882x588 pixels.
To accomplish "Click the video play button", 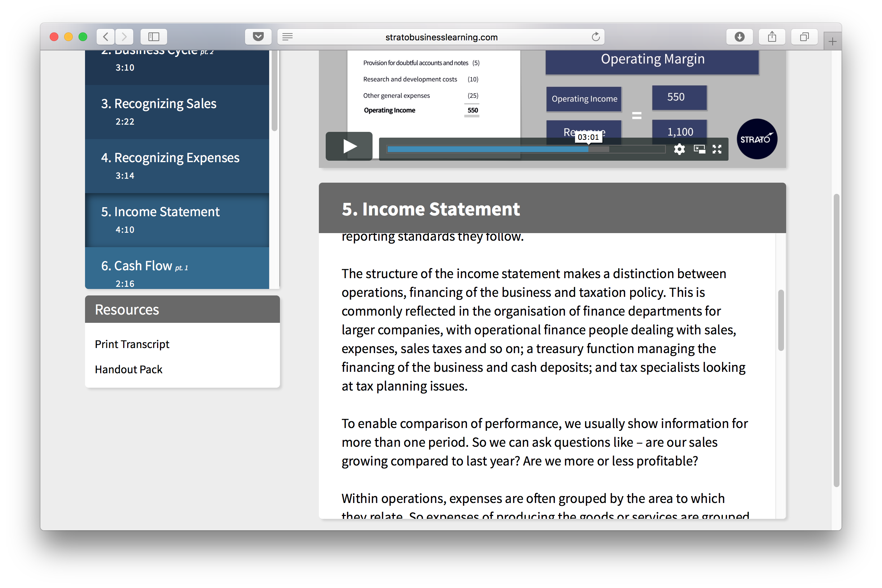I will click(349, 146).
